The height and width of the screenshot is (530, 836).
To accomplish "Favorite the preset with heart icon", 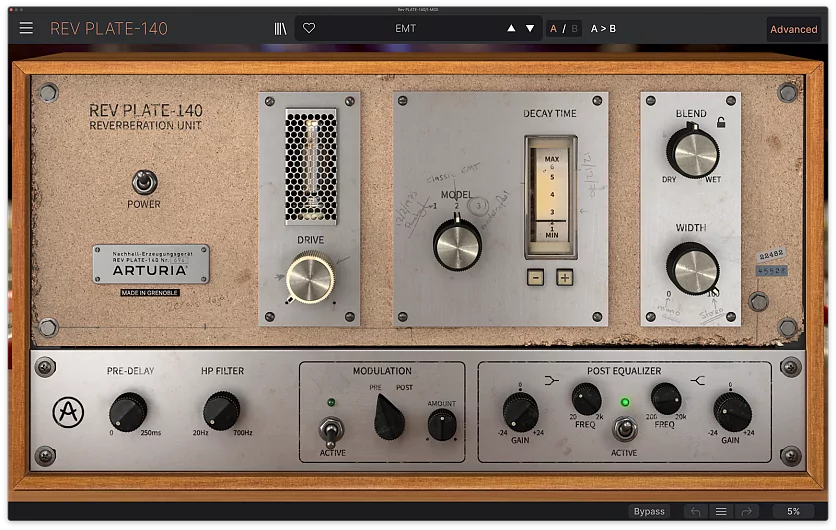I will pyautogui.click(x=309, y=29).
